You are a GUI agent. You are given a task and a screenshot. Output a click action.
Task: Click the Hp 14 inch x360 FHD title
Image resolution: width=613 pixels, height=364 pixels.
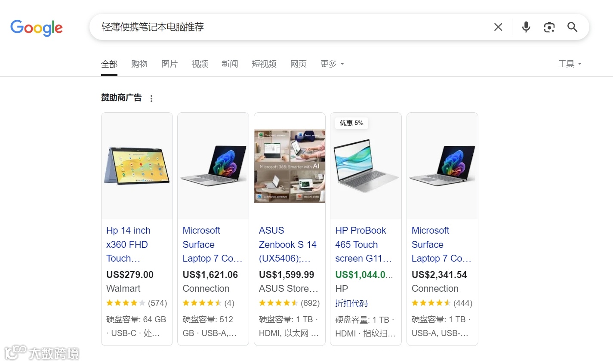point(128,244)
